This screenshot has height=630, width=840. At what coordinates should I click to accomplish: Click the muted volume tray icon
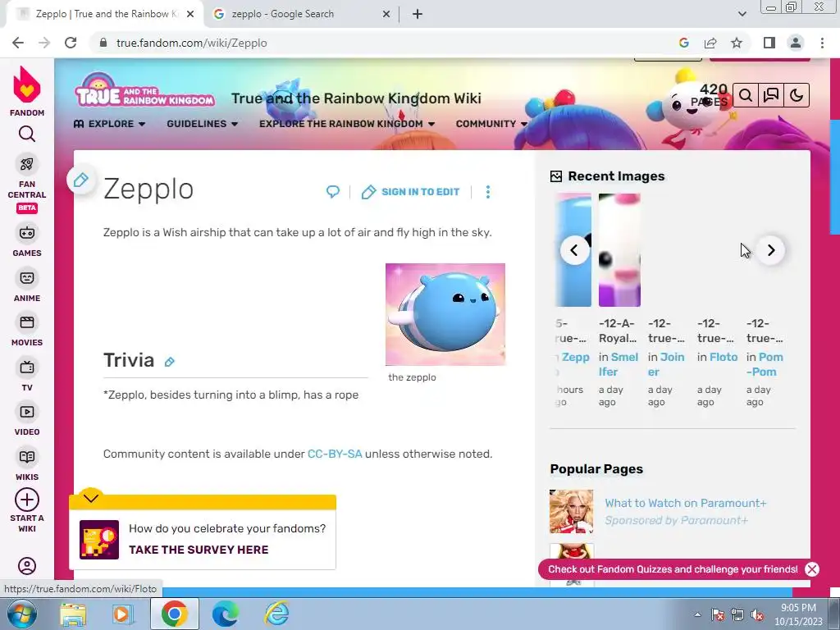757,615
